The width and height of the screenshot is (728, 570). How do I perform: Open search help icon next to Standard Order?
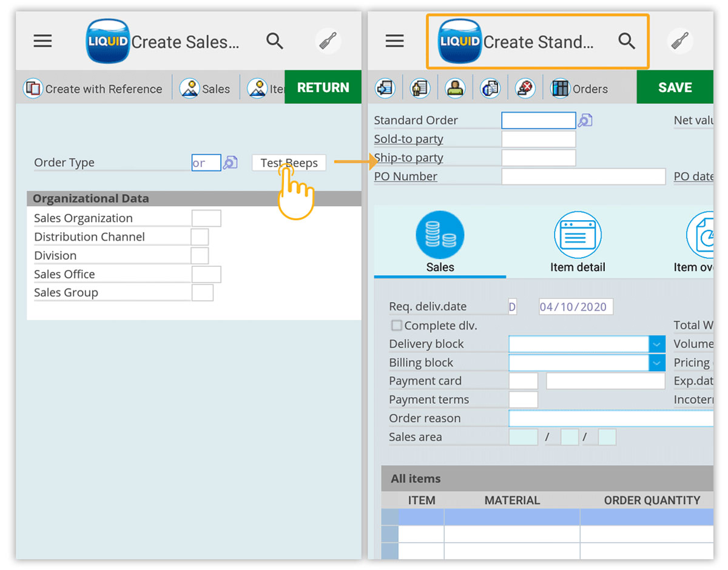tap(585, 120)
